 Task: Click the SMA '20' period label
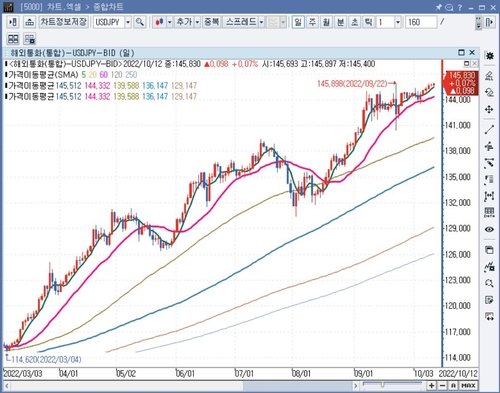(x=93, y=74)
